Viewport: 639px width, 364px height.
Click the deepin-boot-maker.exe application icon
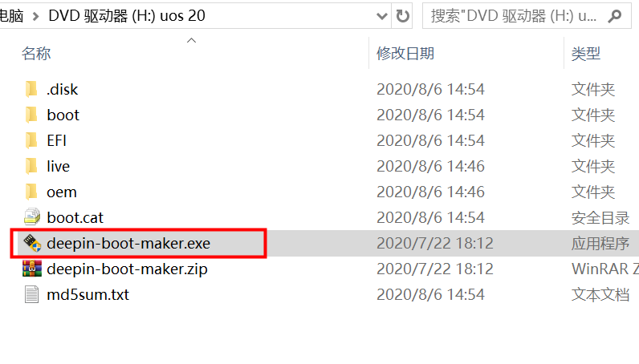coord(32,243)
